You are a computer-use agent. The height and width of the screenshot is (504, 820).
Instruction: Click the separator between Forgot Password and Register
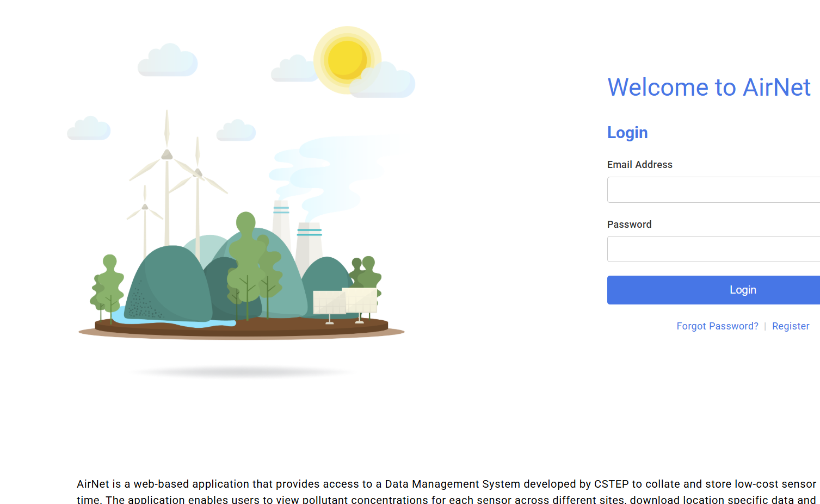point(766,326)
